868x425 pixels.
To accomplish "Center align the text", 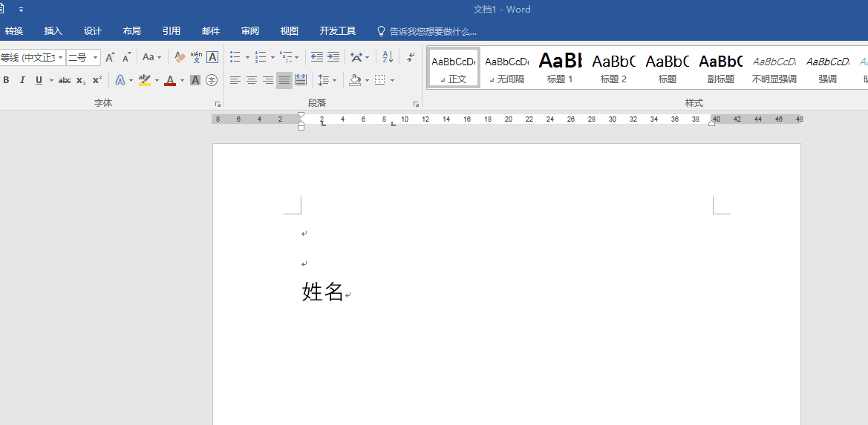I will point(251,80).
